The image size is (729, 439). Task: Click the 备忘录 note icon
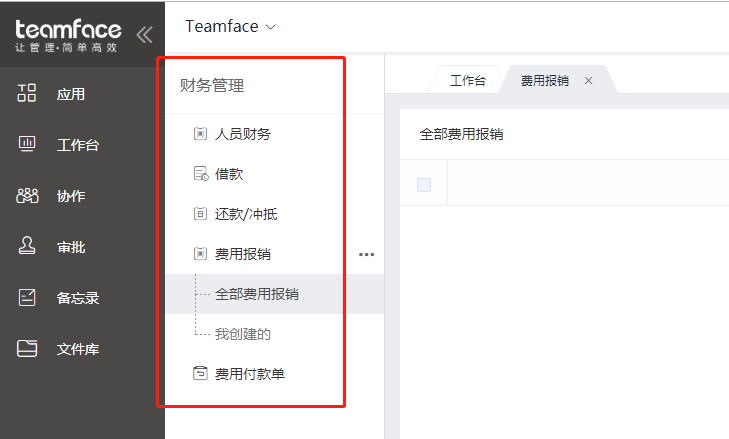(27, 298)
